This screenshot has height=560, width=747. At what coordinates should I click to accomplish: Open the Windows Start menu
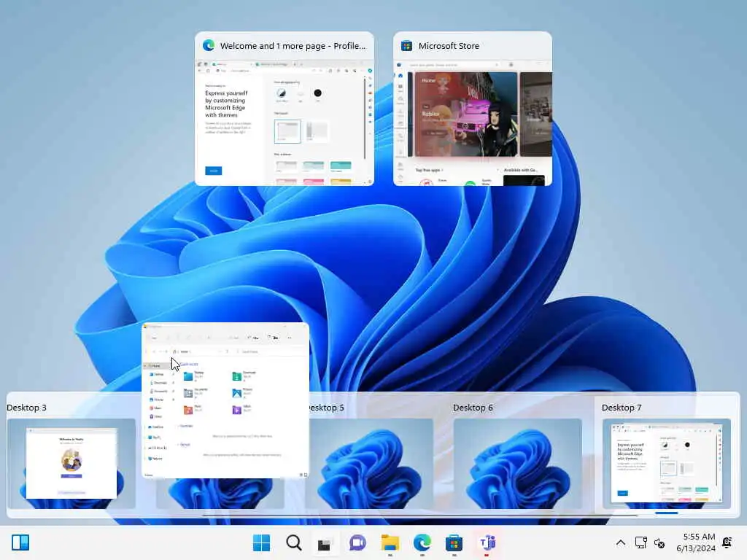(261, 542)
